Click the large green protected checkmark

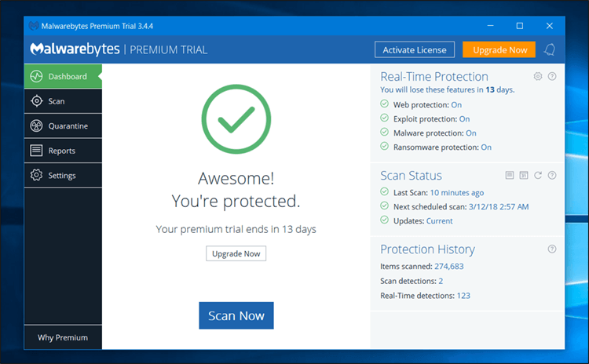click(236, 119)
